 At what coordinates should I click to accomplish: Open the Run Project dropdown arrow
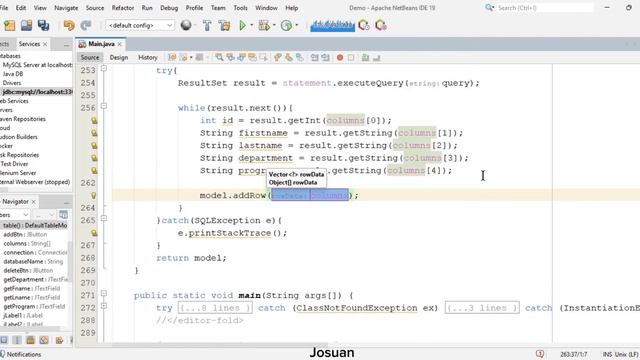coord(251,25)
